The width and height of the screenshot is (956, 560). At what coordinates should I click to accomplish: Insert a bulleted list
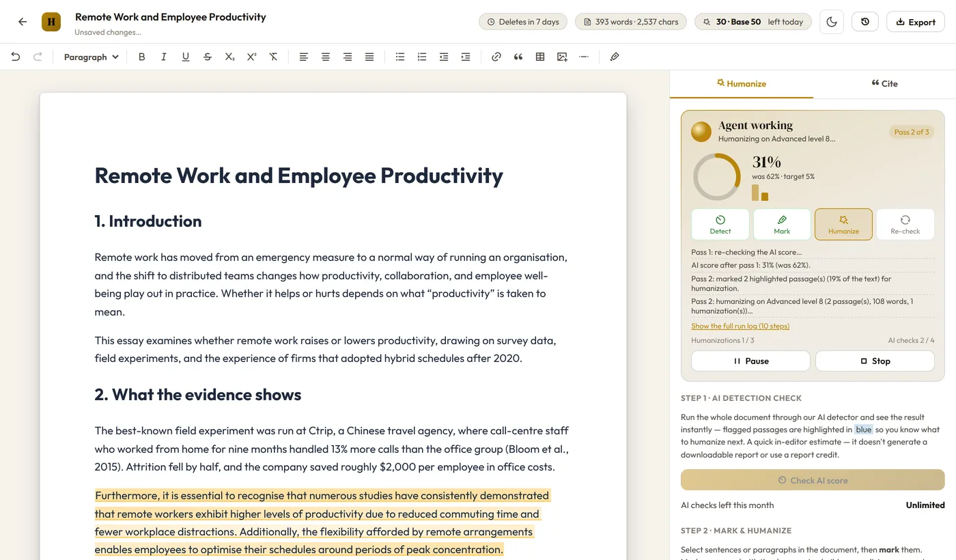400,57
